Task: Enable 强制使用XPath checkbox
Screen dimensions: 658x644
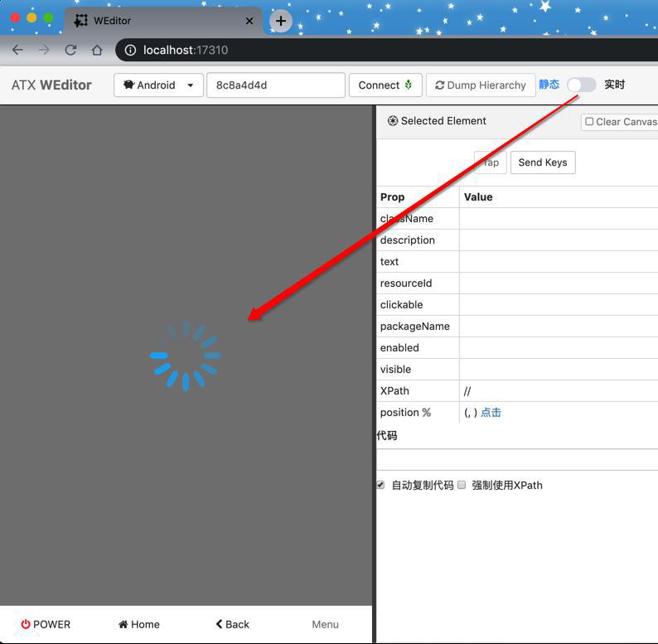Action: [462, 485]
